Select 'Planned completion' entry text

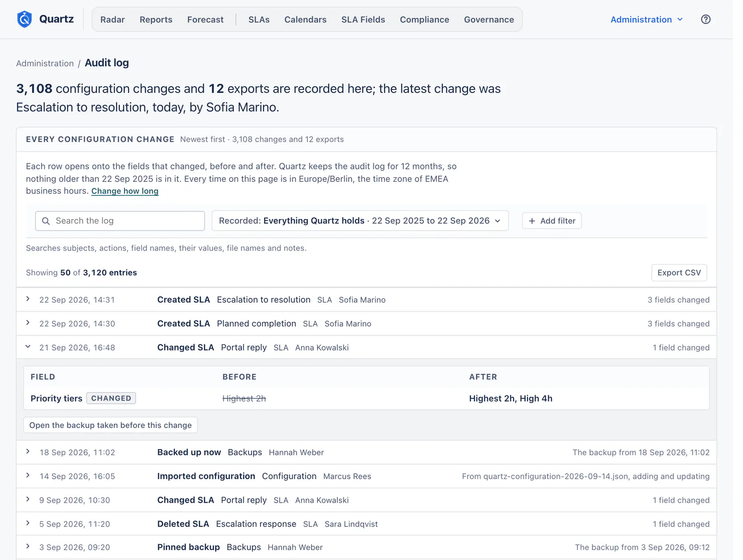257,323
